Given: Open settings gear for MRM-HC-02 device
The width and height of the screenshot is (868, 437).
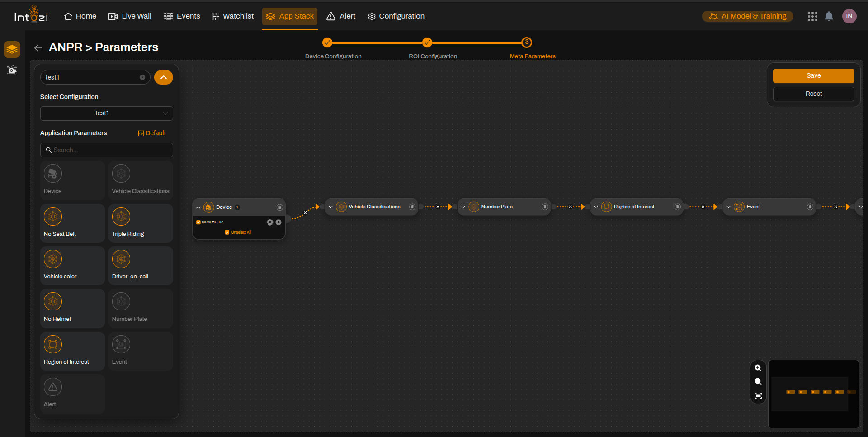Looking at the screenshot, I should point(270,222).
